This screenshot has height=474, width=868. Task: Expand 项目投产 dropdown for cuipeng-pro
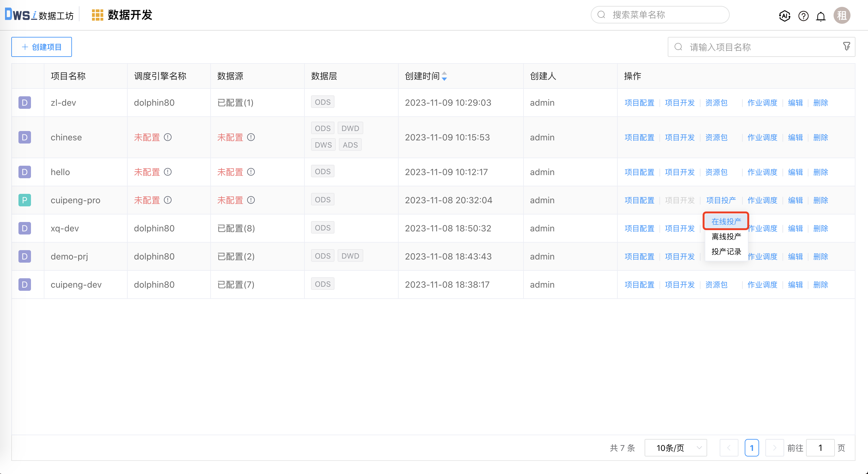point(721,200)
